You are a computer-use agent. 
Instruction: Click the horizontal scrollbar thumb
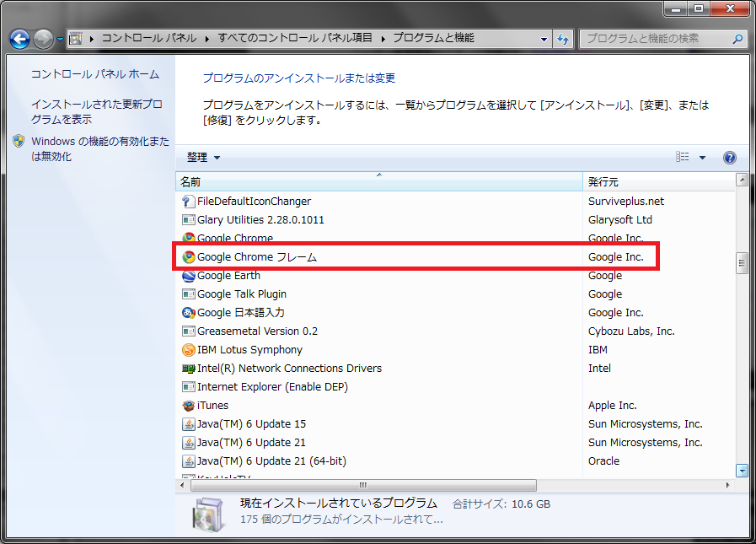point(363,485)
